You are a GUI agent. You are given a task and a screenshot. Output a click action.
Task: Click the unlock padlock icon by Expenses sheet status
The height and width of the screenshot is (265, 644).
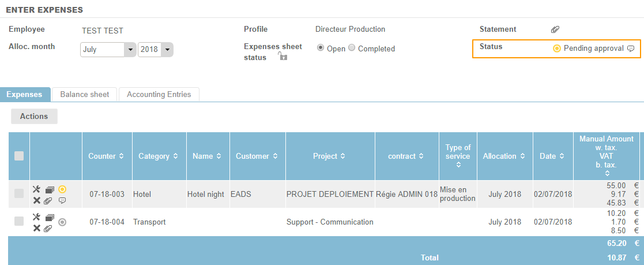(283, 56)
